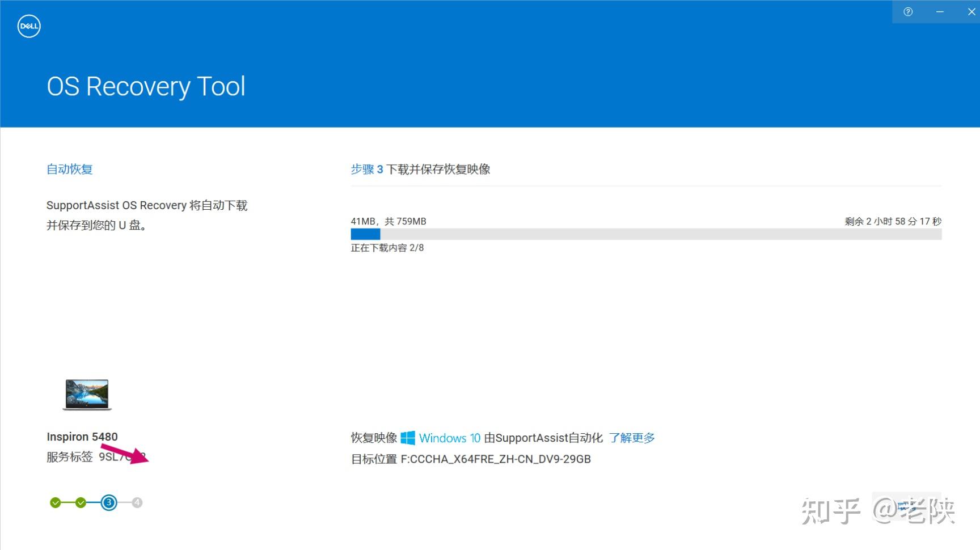Click the 自动恢复 heading link
This screenshot has width=980, height=550.
click(x=70, y=169)
